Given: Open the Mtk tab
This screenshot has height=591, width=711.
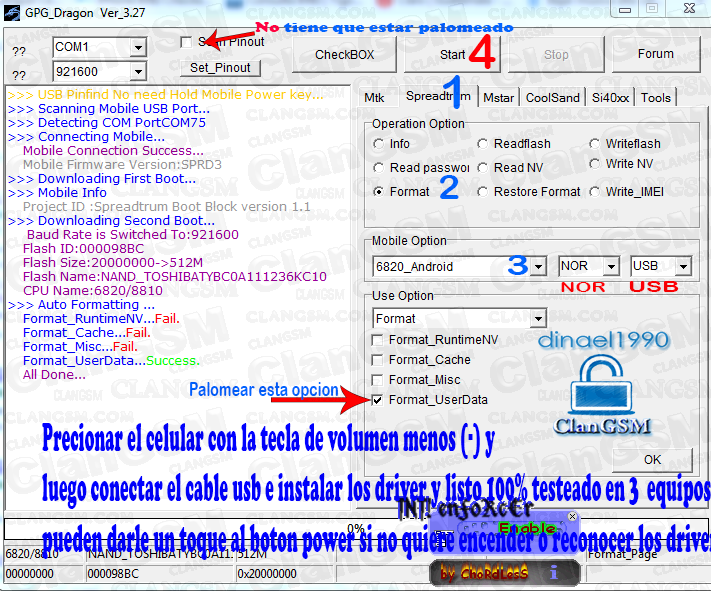Looking at the screenshot, I should tap(374, 98).
